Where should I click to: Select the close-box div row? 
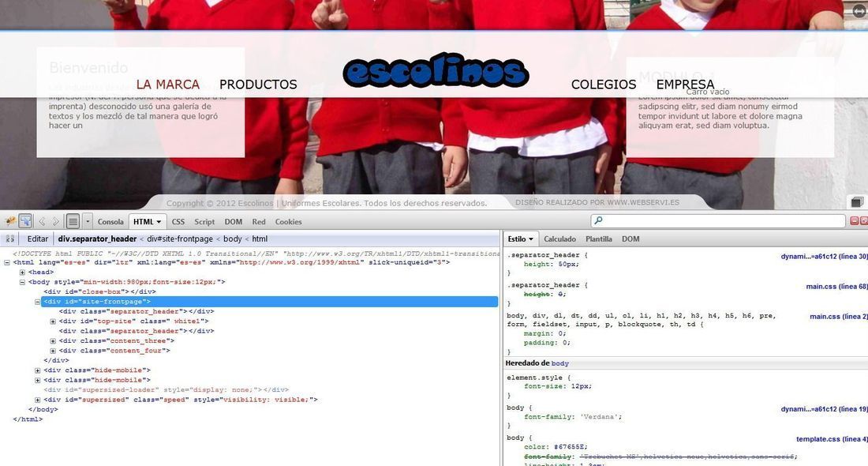click(x=99, y=291)
